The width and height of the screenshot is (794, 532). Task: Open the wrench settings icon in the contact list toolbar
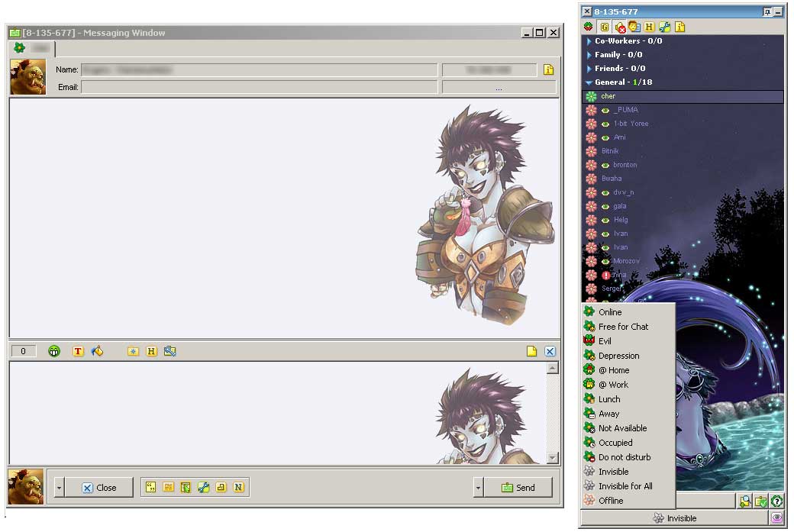(665, 27)
